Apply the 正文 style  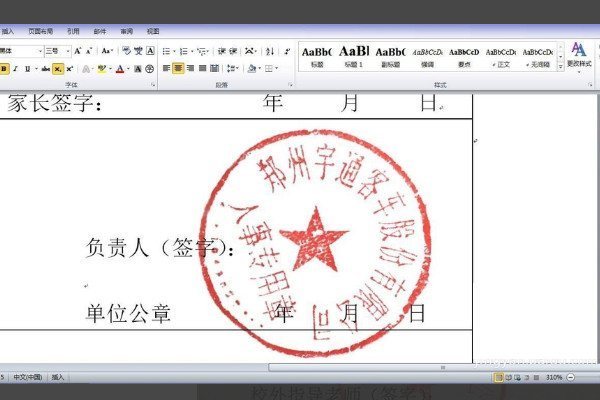point(501,57)
